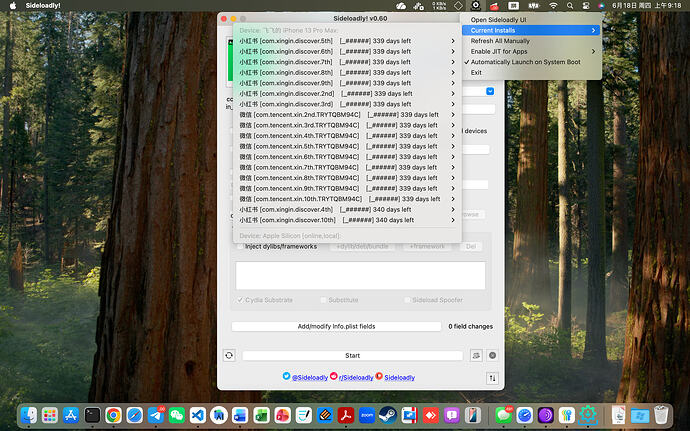The width and height of the screenshot is (690, 431).
Task: Click Add/modify Info.plist fields button
Action: point(336,326)
